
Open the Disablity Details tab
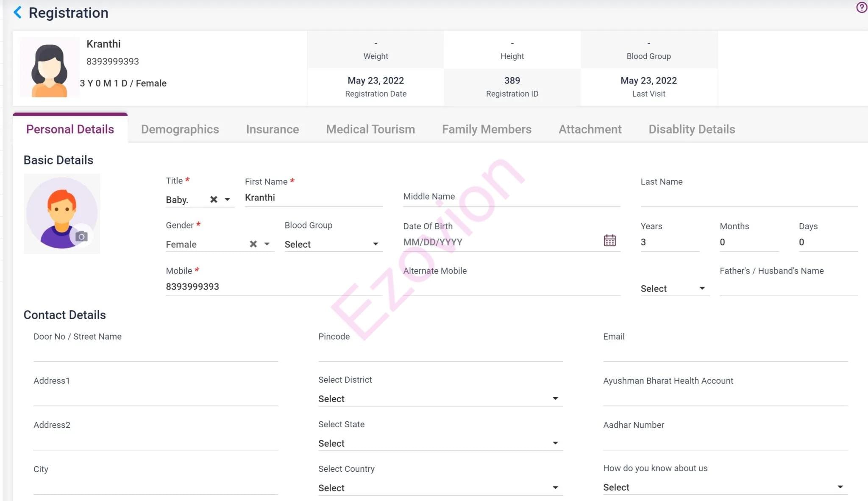click(692, 129)
